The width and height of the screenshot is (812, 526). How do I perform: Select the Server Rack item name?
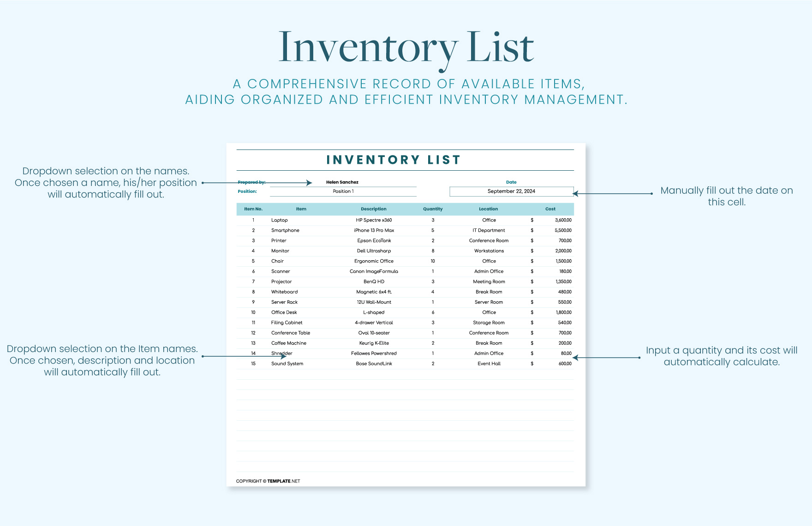(x=285, y=302)
